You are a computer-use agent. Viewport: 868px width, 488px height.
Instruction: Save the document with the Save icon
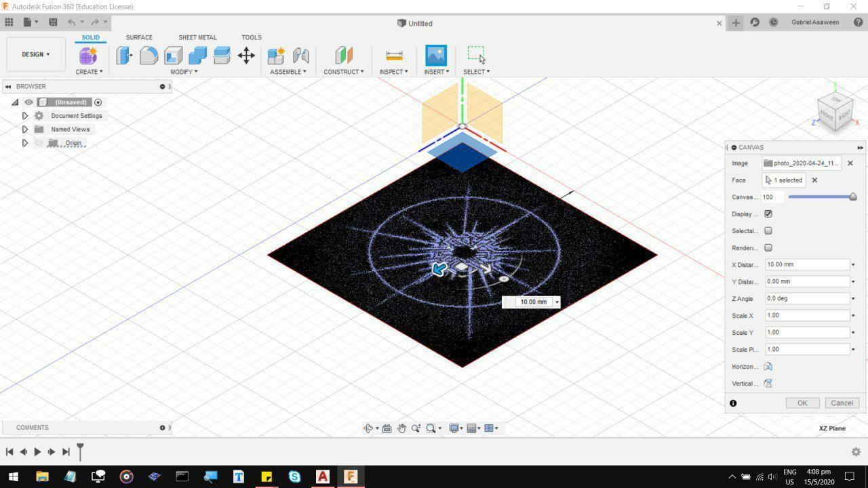pyautogui.click(x=53, y=22)
